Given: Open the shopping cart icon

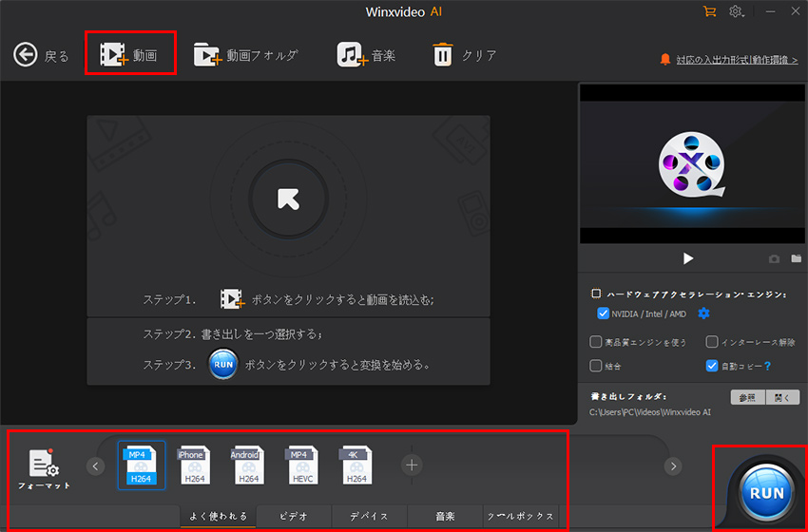Looking at the screenshot, I should coord(709,10).
